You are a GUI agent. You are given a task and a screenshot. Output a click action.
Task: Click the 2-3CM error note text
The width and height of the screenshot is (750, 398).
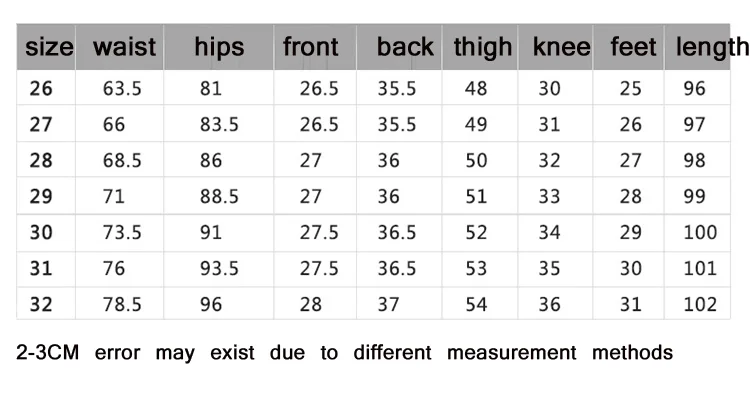pos(344,353)
